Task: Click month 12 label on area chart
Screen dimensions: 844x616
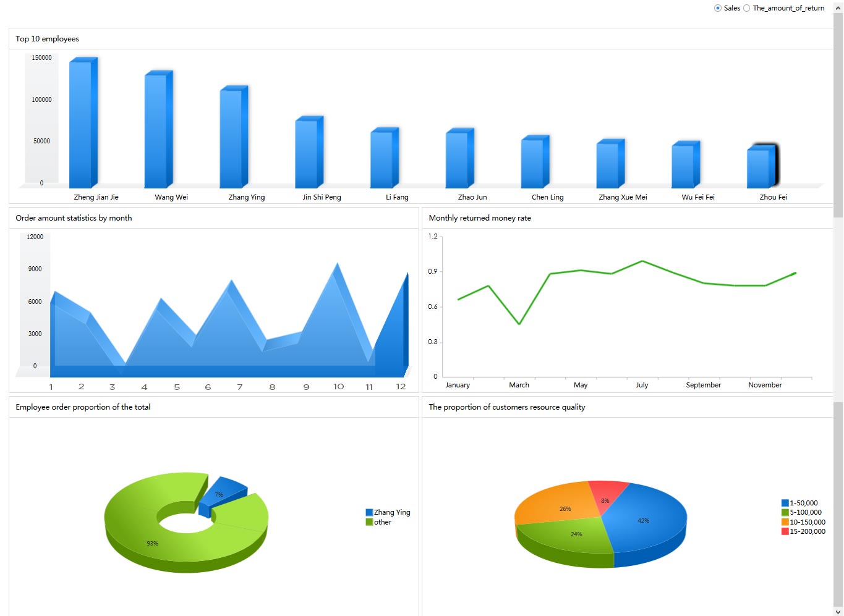Action: pyautogui.click(x=401, y=387)
